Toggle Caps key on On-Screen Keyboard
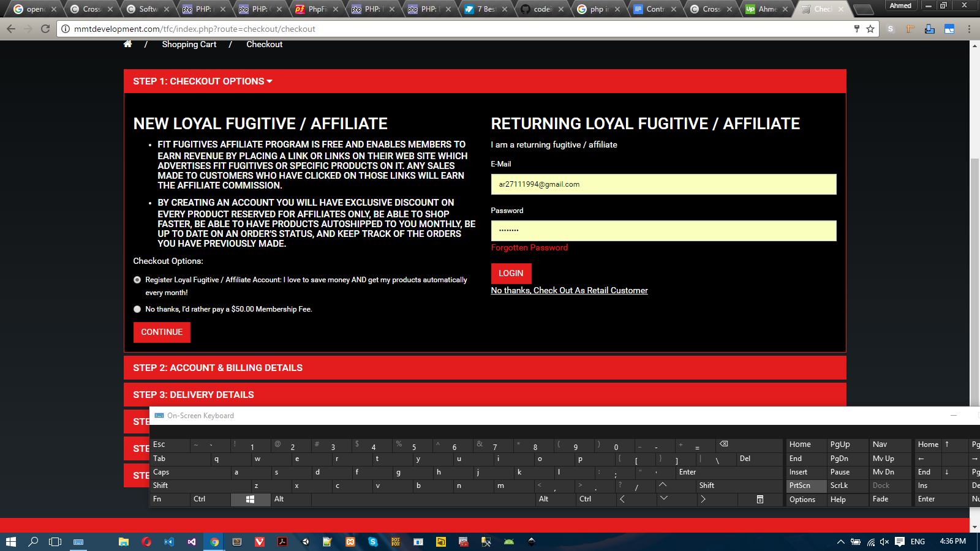 pyautogui.click(x=190, y=472)
